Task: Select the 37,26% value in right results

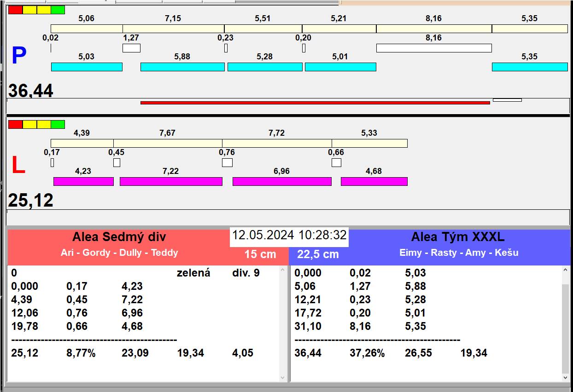Action: [x=367, y=353]
